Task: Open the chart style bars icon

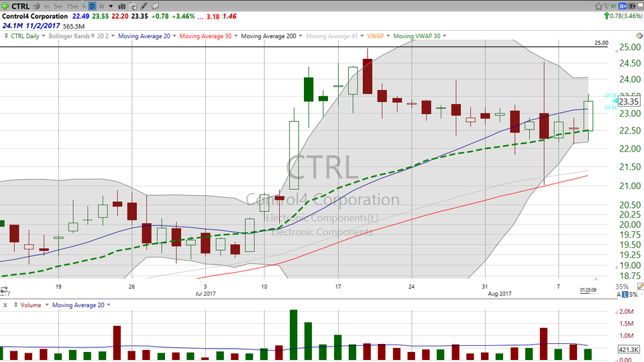Action: [122, 6]
